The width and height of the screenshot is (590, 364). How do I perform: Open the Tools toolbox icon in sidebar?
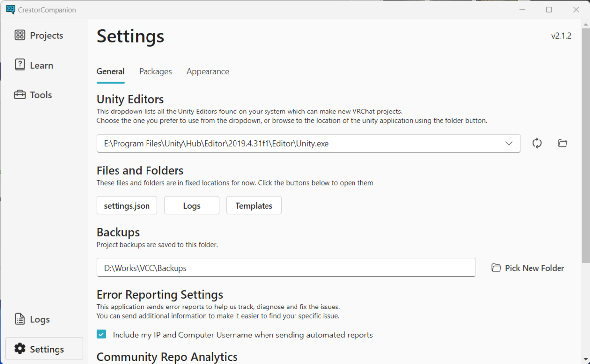coord(20,95)
